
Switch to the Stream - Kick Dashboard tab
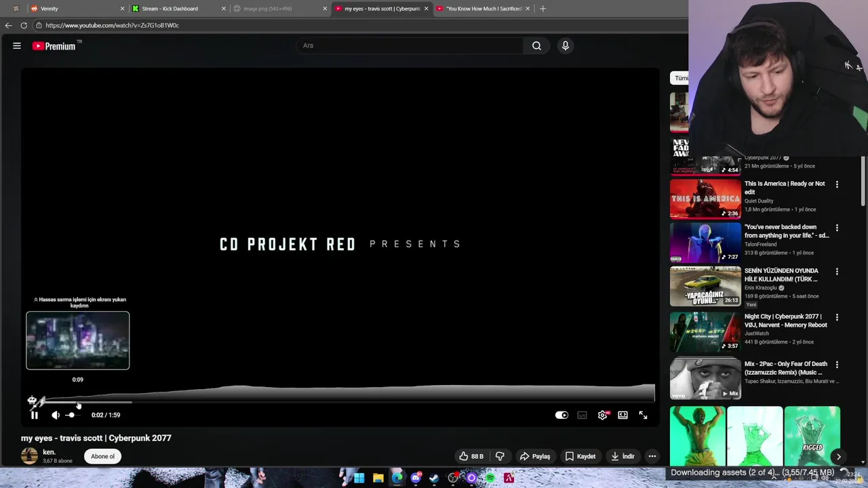[178, 9]
